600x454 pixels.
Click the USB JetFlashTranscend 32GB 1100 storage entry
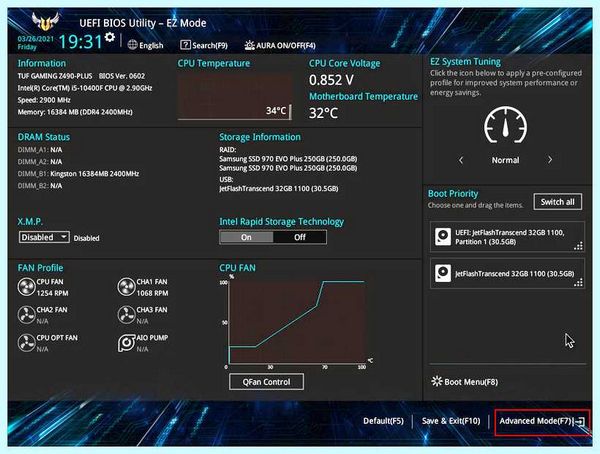tap(279, 188)
